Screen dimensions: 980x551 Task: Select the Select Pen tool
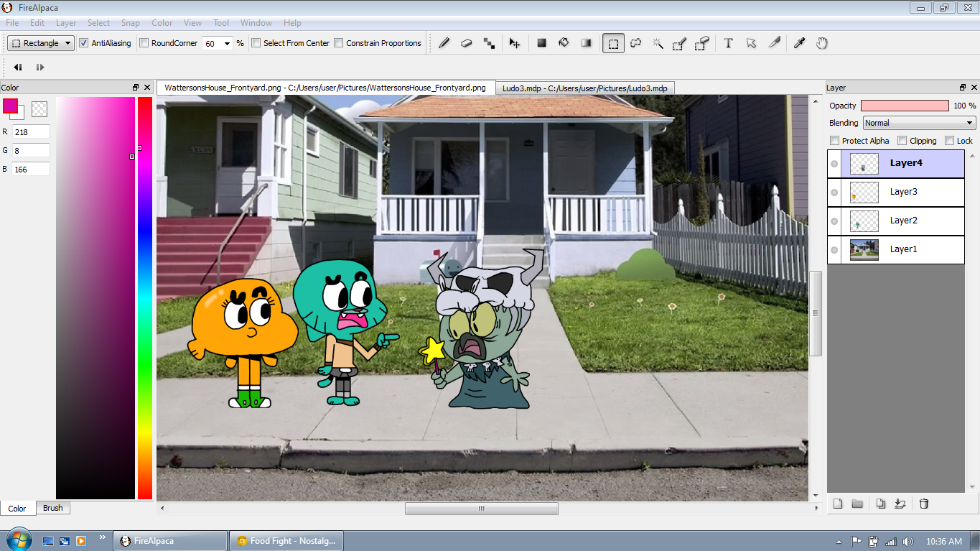tap(680, 43)
